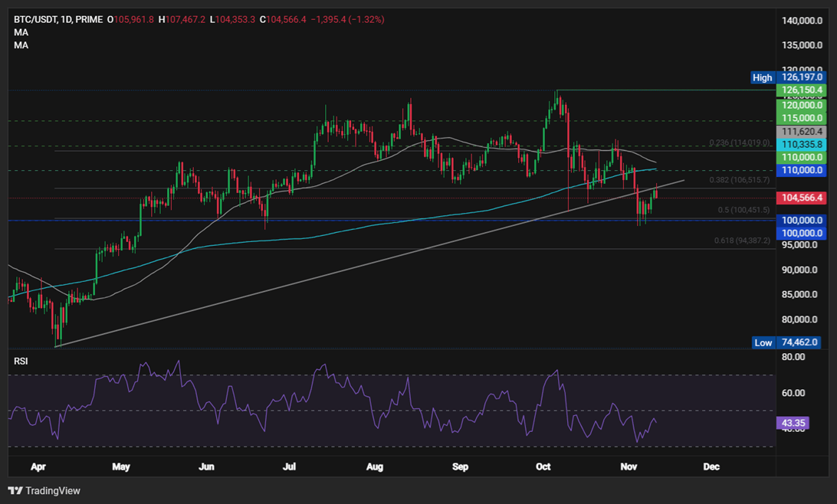The width and height of the screenshot is (837, 504).
Task: Click the 140,000.0 price scale label
Action: point(801,22)
